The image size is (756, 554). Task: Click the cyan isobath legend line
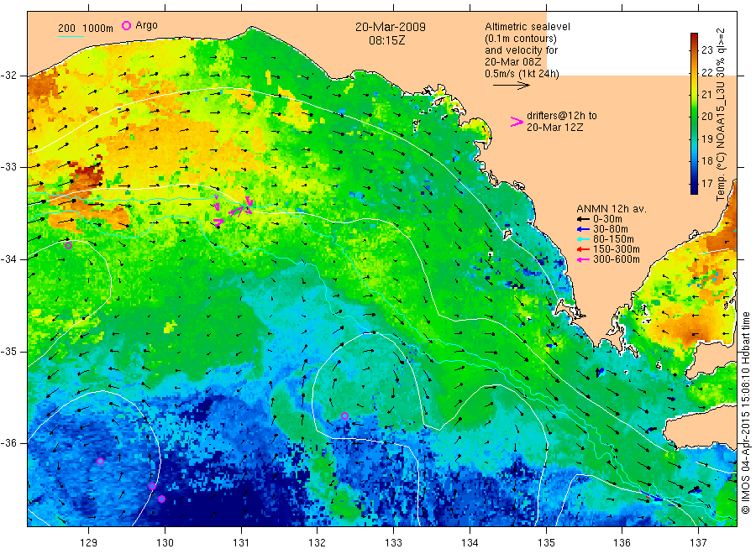71,35
